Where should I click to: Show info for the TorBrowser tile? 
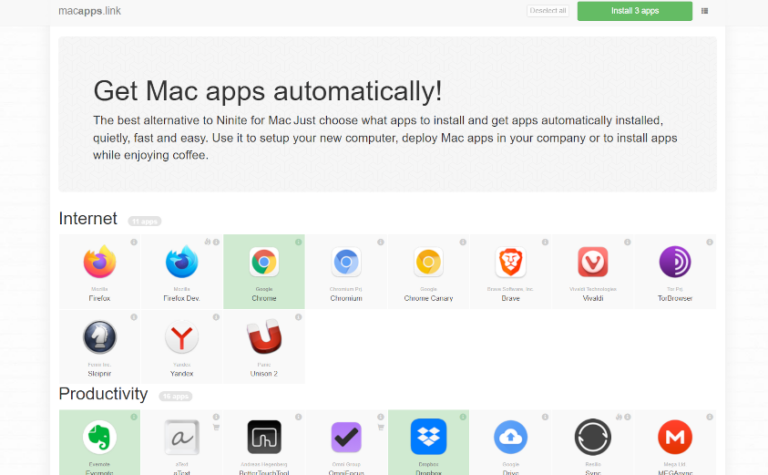[x=710, y=242]
